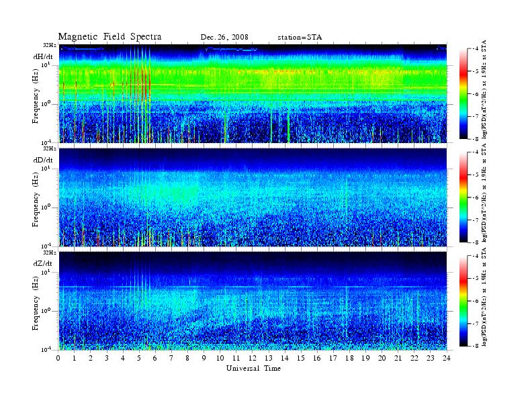This screenshot has width=532, height=411.
Task: Click the "32Hz" label above dD/dt
Action: pyautogui.click(x=50, y=148)
